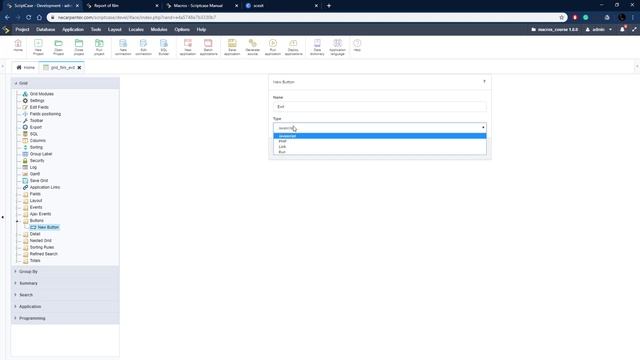This screenshot has height=360, width=640.
Task: Open the Database menu
Action: 45,29
